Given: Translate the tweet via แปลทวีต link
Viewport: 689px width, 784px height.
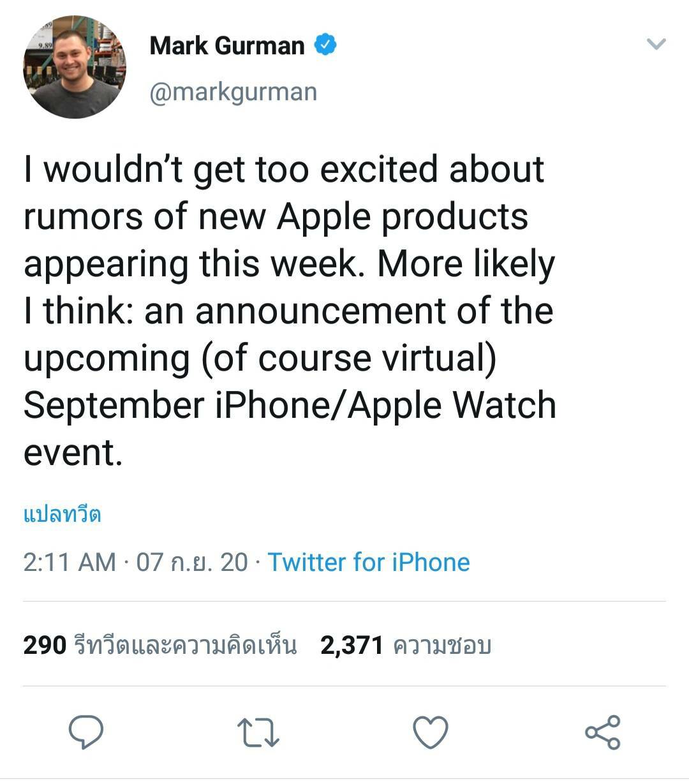Looking at the screenshot, I should (62, 515).
